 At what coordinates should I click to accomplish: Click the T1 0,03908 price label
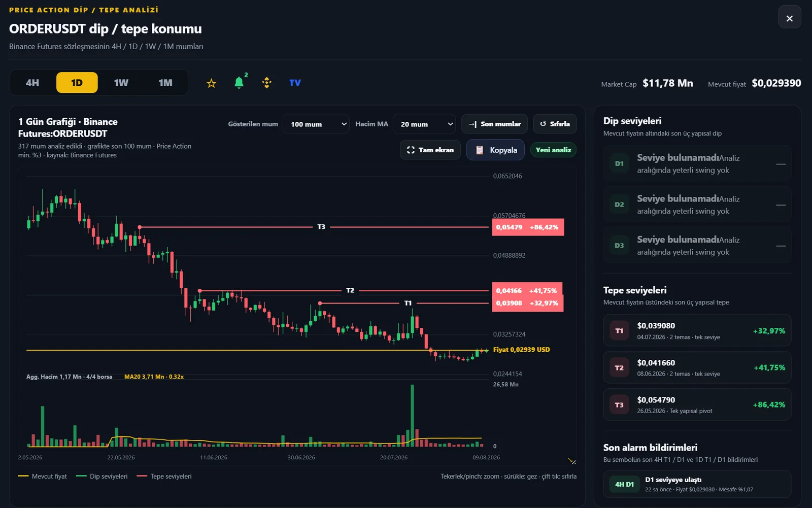click(527, 303)
